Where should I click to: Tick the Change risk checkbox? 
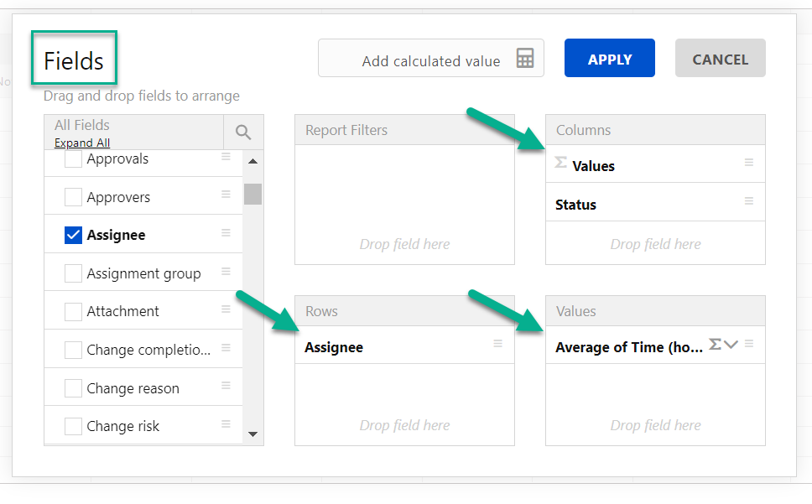(x=73, y=426)
